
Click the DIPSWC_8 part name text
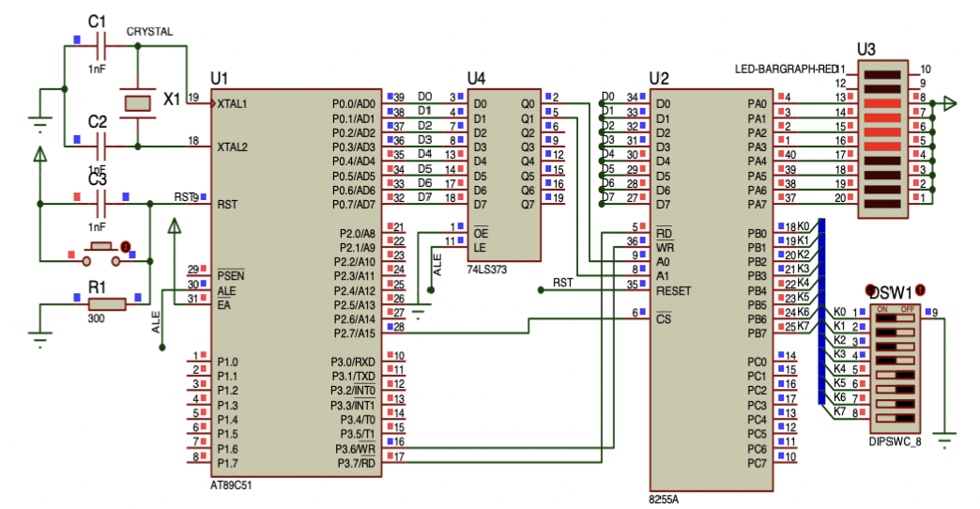895,441
